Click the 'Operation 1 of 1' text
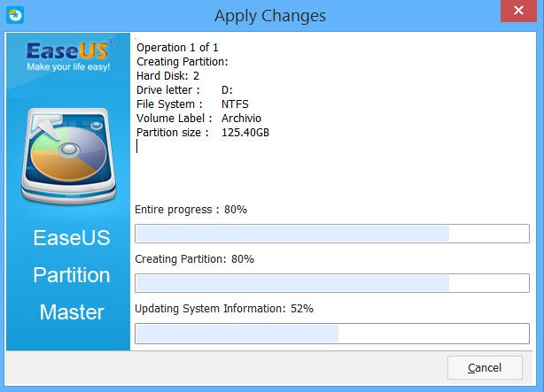 coord(177,48)
